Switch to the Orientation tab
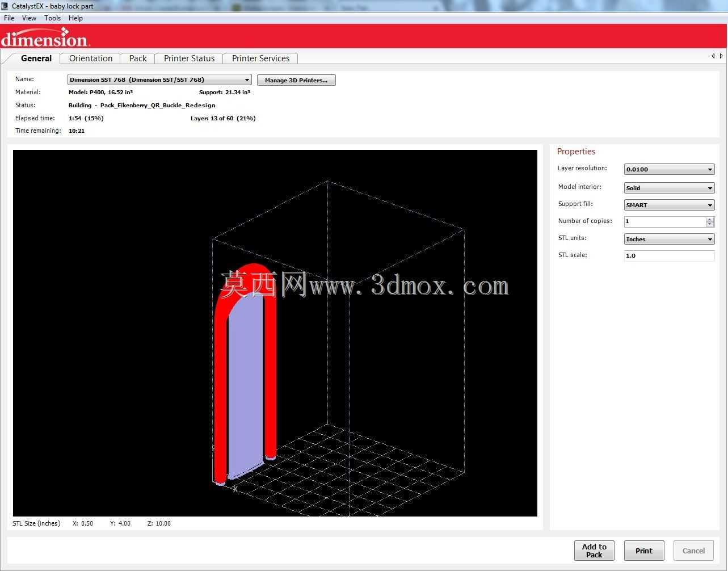 pos(91,58)
